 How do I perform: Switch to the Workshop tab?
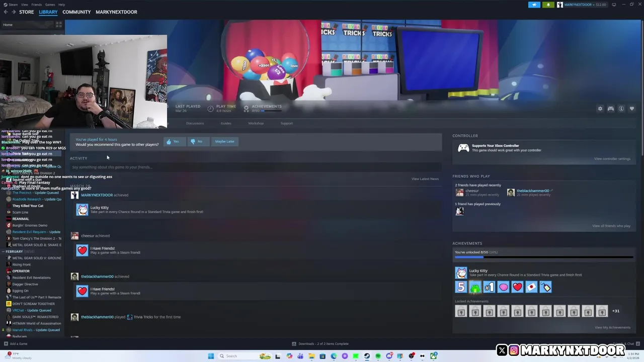click(256, 123)
